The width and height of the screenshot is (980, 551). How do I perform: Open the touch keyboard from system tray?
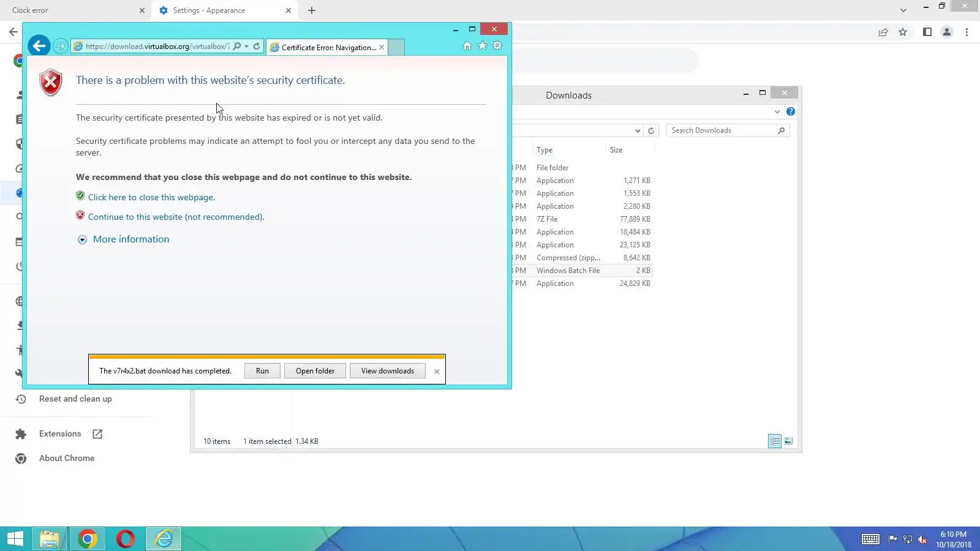pos(870,539)
